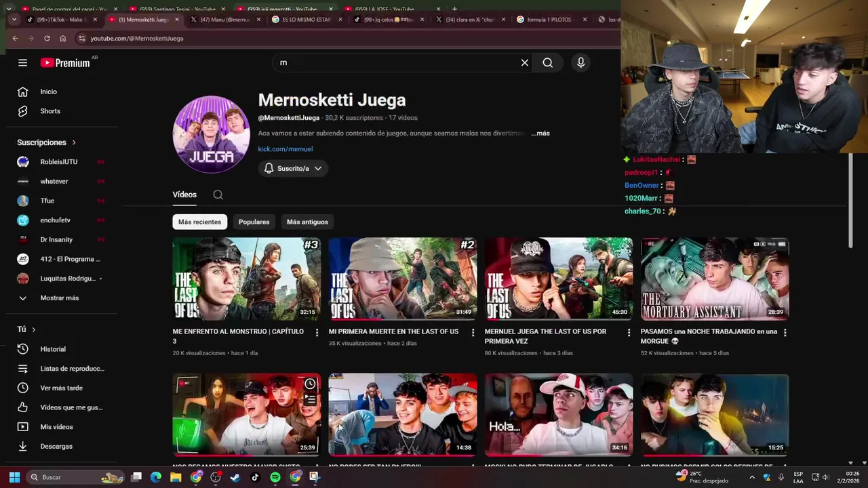Open the Suscrito/a notification dropdown
This screenshot has height=488, width=868.
pos(293,168)
